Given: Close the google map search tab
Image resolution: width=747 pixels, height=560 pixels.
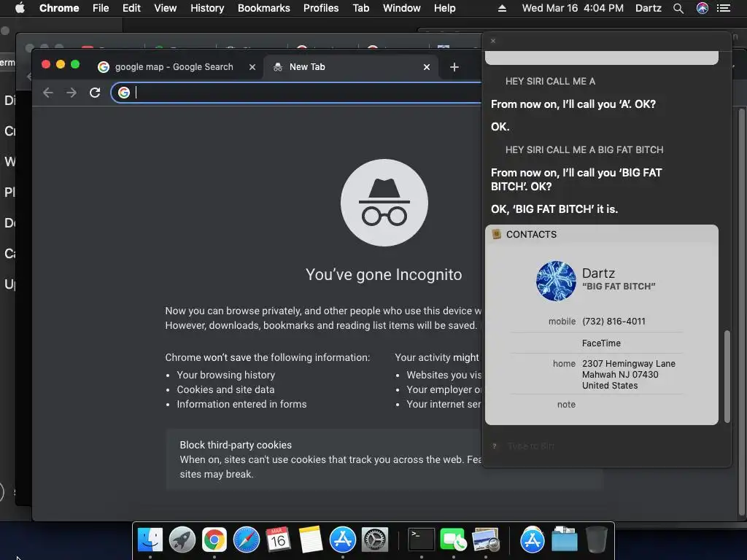Looking at the screenshot, I should pyautogui.click(x=252, y=67).
